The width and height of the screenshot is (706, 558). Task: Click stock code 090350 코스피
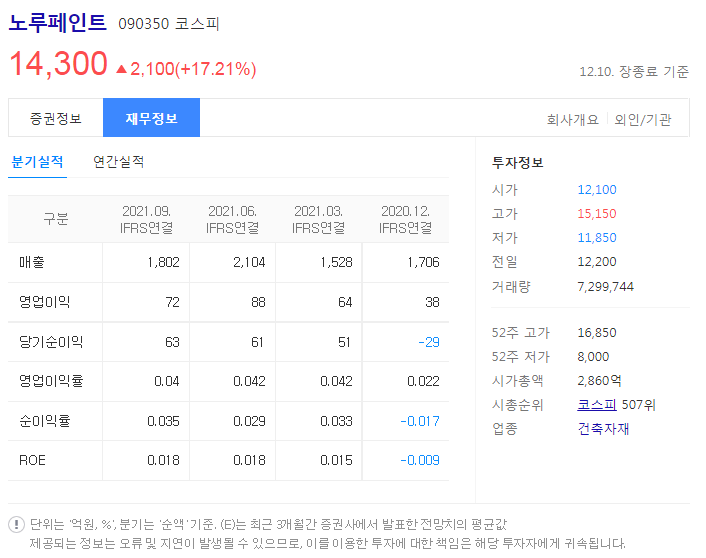click(168, 23)
